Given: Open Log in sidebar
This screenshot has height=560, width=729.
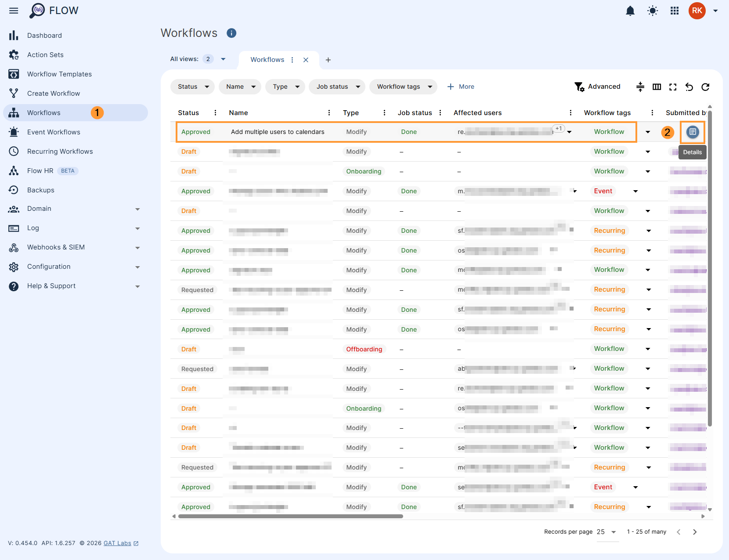Looking at the screenshot, I should tap(33, 228).
